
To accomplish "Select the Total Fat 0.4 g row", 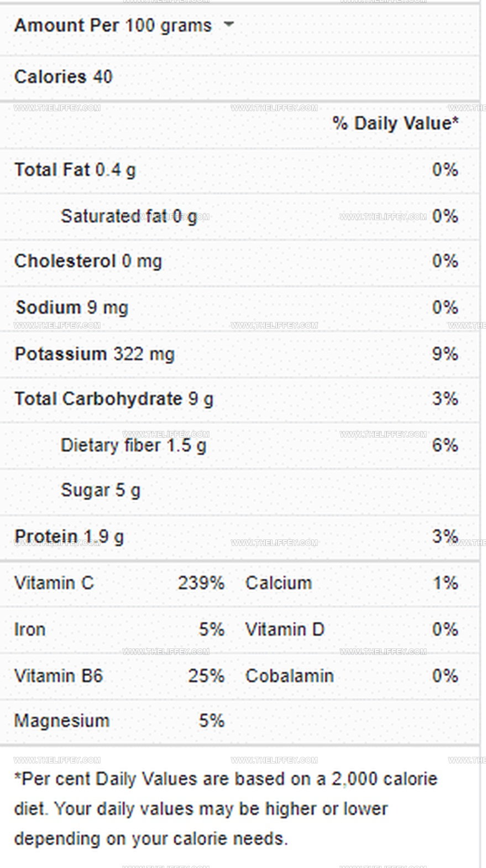I will click(x=239, y=170).
